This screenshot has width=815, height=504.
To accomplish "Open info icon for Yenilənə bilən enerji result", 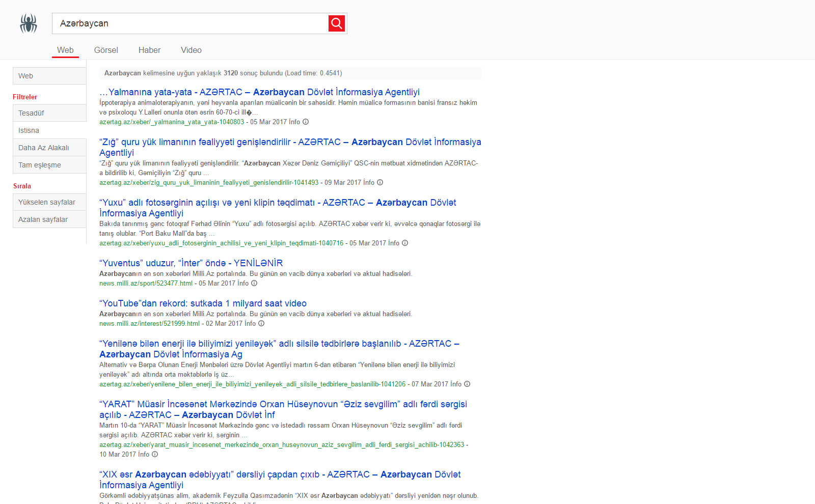I will [467, 384].
